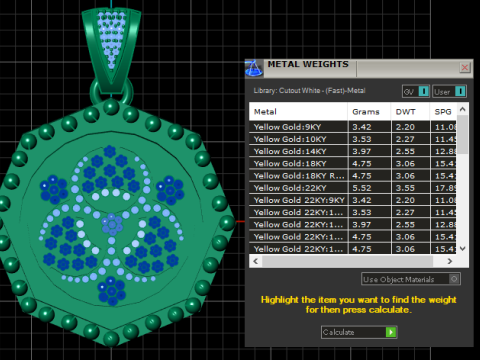Select the Yellow Gold:14KY row

(x=353, y=151)
